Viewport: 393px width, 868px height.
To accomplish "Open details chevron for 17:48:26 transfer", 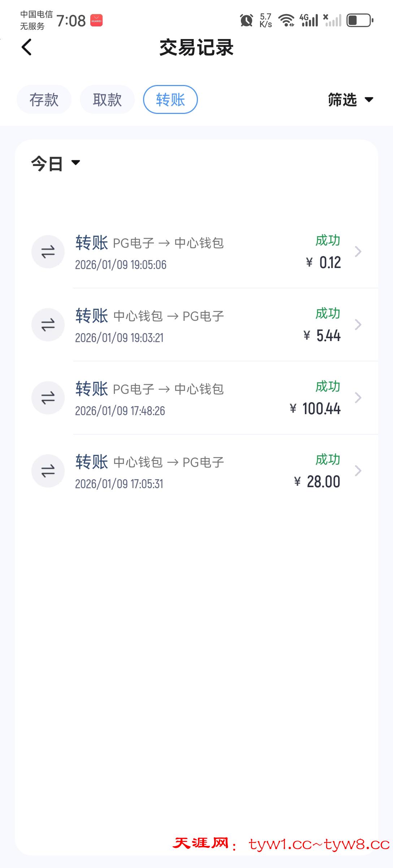I will [358, 398].
